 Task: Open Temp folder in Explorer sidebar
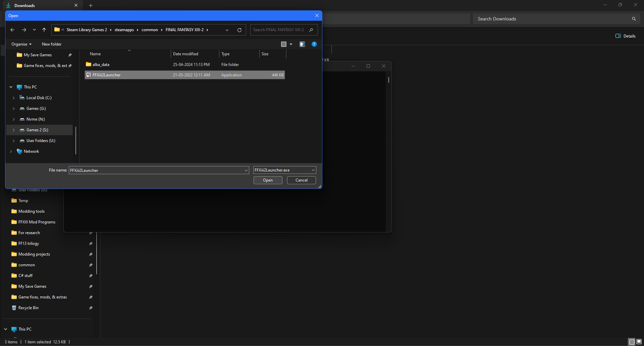[x=23, y=201]
